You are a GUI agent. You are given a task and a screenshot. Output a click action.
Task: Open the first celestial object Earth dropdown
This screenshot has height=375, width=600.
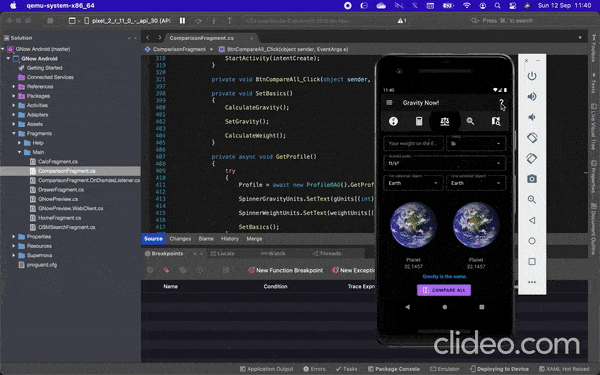point(413,183)
